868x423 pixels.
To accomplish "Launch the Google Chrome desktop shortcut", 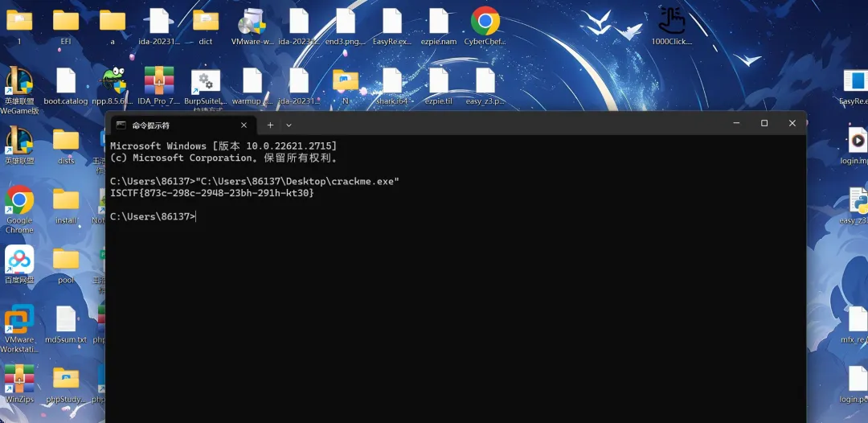I will pos(18,200).
